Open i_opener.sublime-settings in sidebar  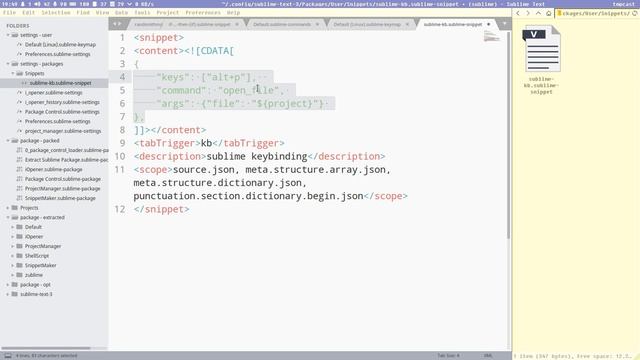click(x=53, y=93)
